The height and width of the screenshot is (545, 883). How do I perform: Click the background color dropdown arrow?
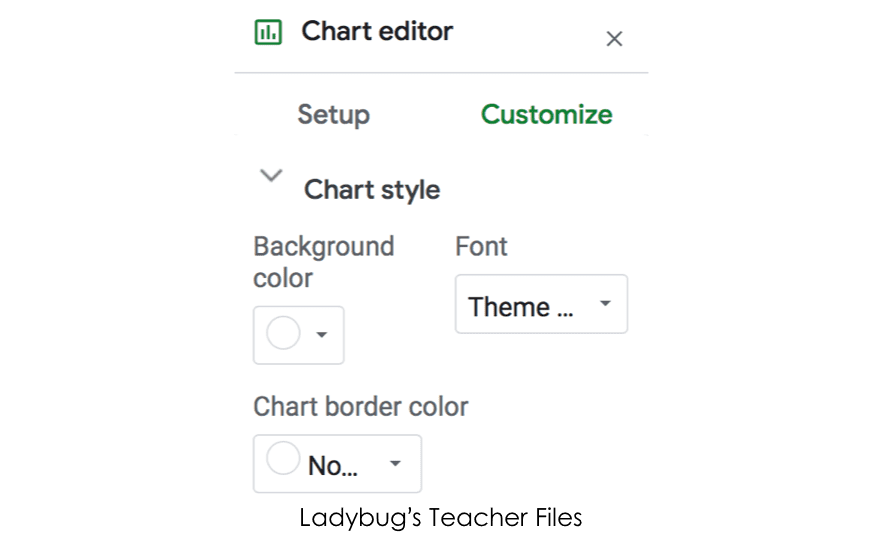point(322,335)
